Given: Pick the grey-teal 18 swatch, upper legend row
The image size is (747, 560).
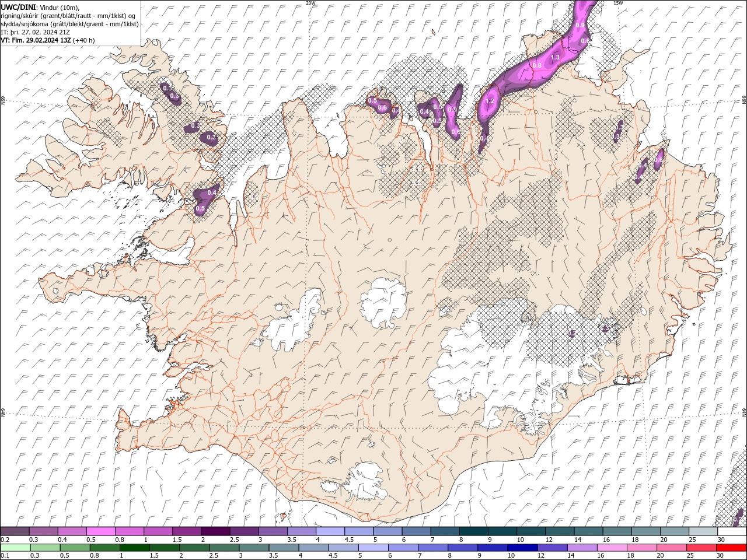Looking at the screenshot, I should [645, 531].
